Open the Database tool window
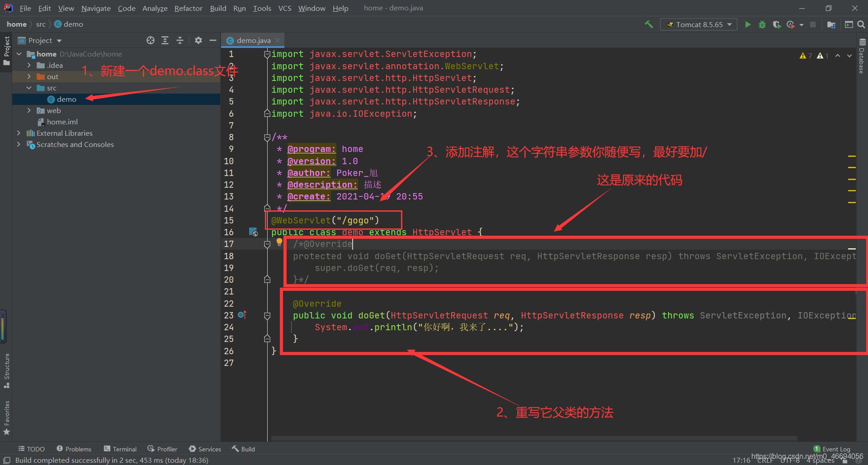 click(862, 56)
